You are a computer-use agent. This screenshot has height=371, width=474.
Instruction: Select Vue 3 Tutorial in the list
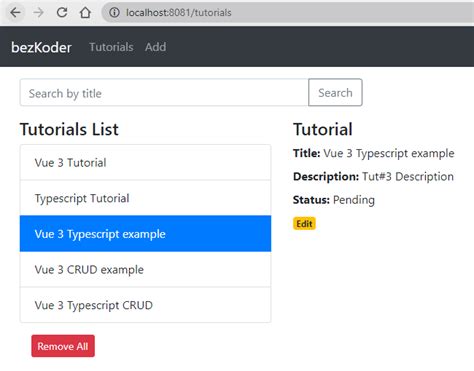click(145, 163)
